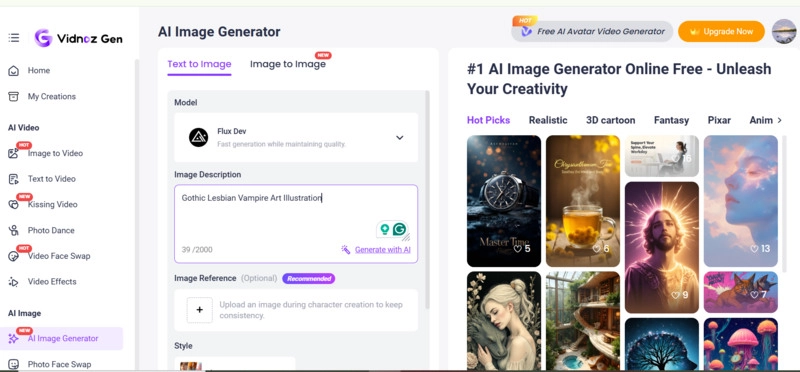The image size is (800, 372).
Task: Open the Photo Face Swap tool
Action: point(59,364)
